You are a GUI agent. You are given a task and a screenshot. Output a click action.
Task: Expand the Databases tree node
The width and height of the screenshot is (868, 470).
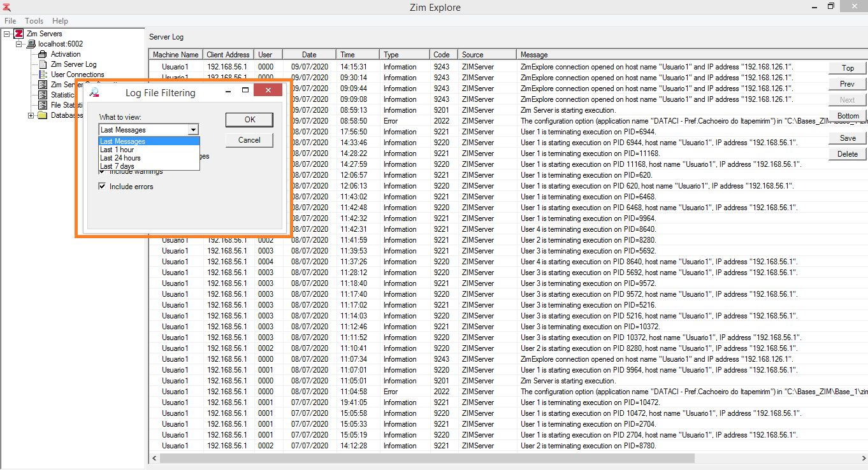click(x=31, y=115)
